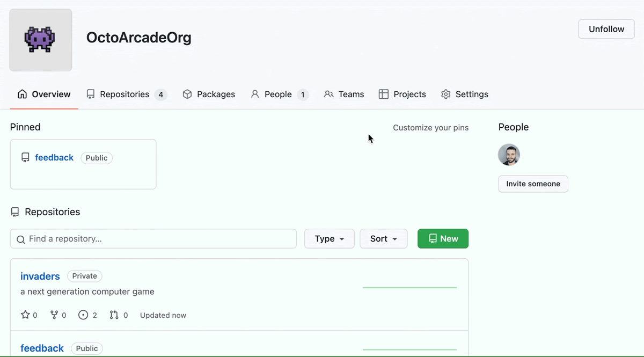The height and width of the screenshot is (357, 644).
Task: Click the green New repository button
Action: pos(443,239)
